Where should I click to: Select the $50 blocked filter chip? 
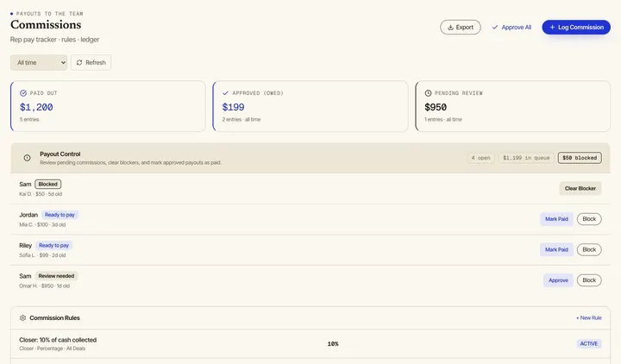[x=580, y=158]
